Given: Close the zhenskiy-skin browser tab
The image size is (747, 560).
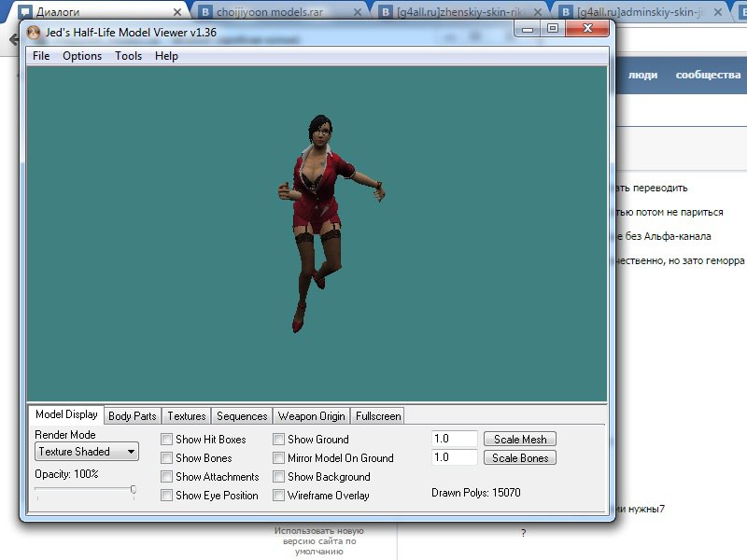Looking at the screenshot, I should point(538,12).
